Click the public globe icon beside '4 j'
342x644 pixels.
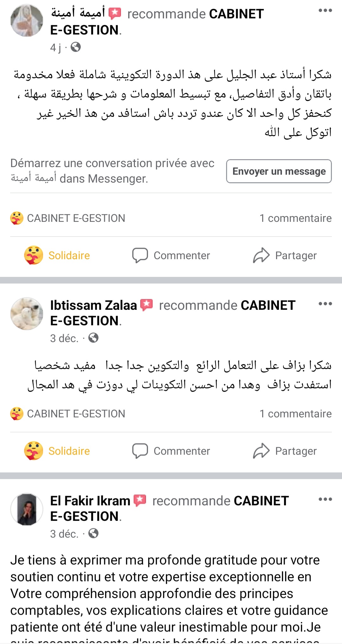(76, 47)
